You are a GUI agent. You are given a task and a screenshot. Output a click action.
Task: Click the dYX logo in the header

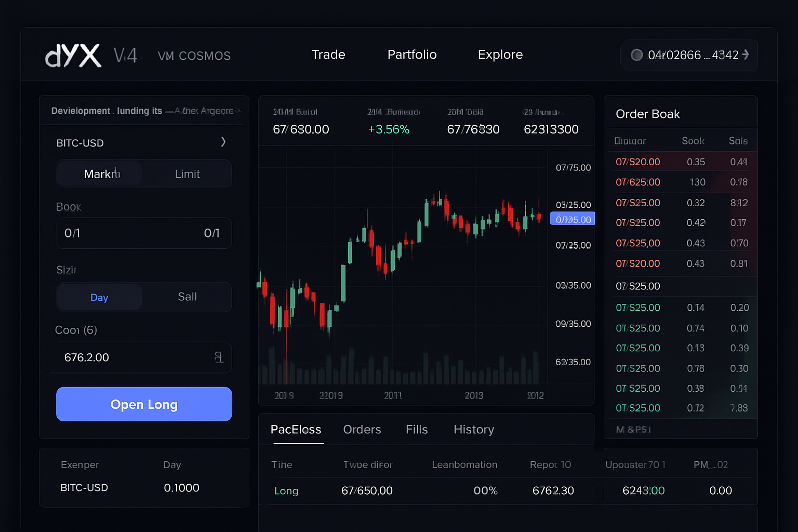73,55
